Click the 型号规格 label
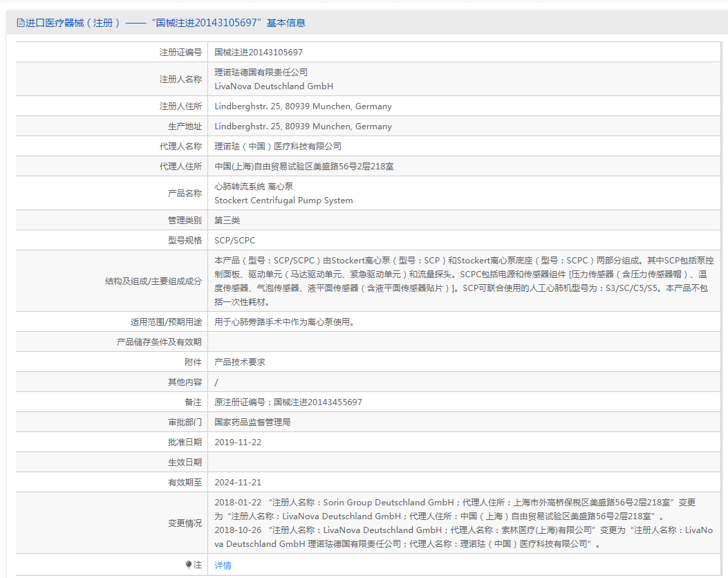Image resolution: width=728 pixels, height=578 pixels. (x=185, y=241)
